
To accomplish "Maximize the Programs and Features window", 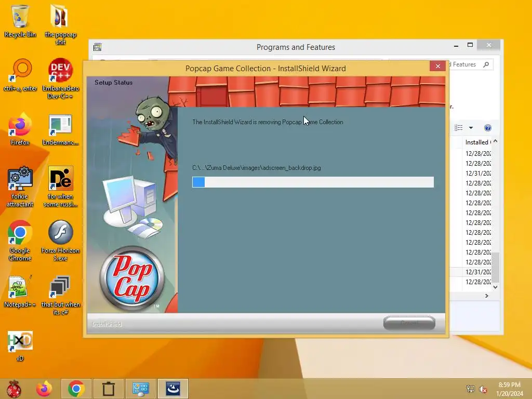I will 470,45.
